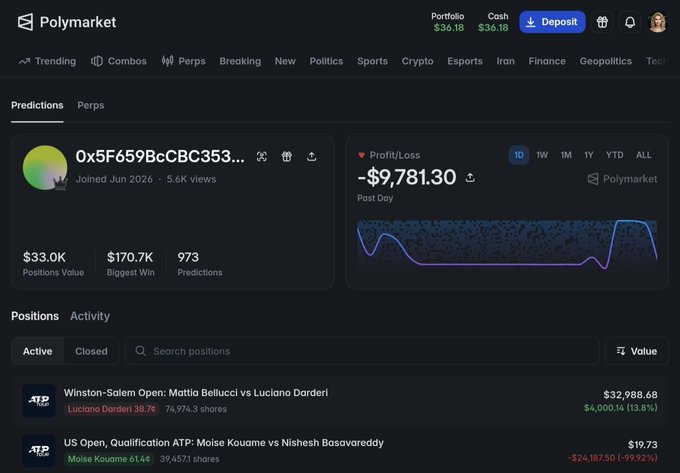The image size is (680, 473).
Task: View the Portfolio balance $36.18
Action: pos(448,22)
